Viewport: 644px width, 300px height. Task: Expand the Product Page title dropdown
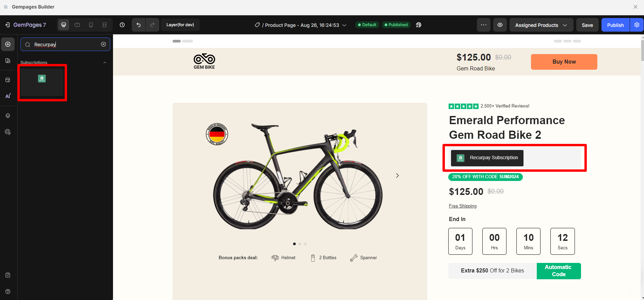[344, 25]
